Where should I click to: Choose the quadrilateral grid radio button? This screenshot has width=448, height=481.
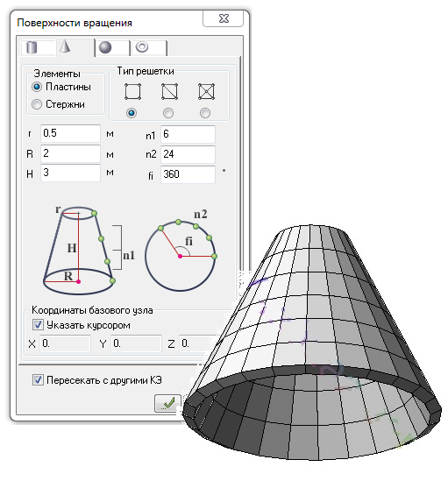coord(132,113)
